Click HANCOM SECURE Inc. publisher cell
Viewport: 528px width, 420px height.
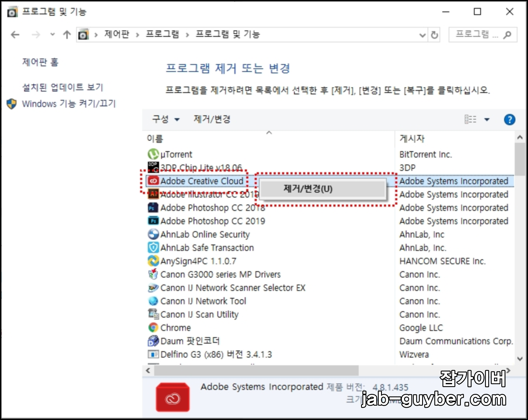click(442, 261)
